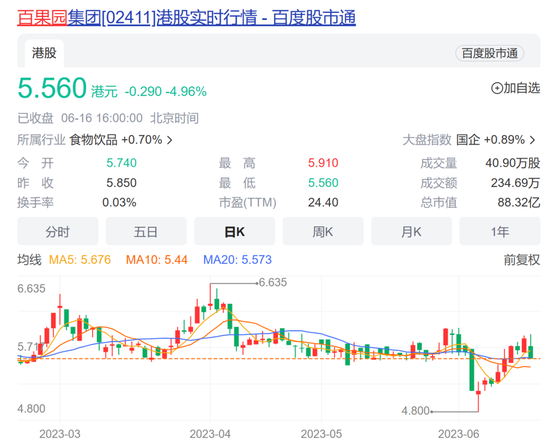
Task: Expand the chevron after 国企 +0.89%
Action: (533, 140)
